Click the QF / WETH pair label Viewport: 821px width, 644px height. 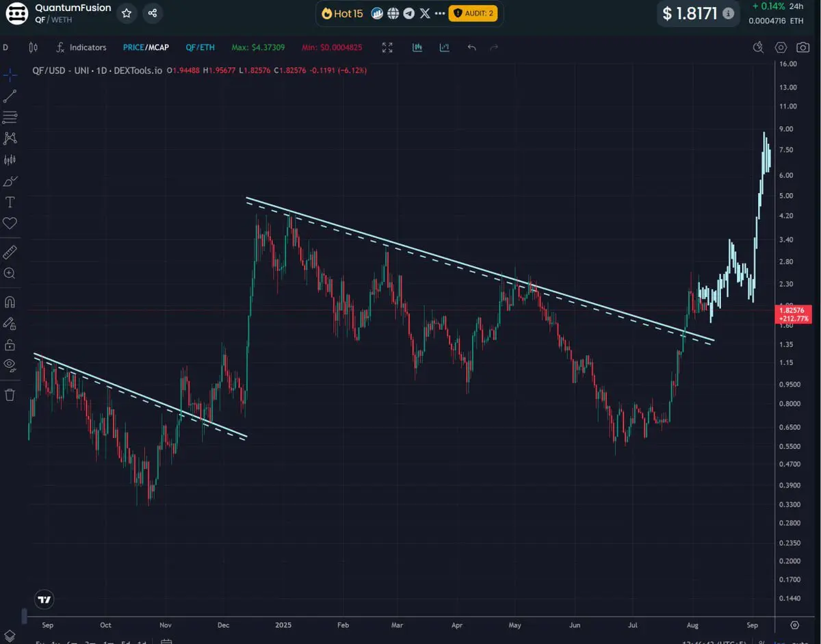click(53, 20)
